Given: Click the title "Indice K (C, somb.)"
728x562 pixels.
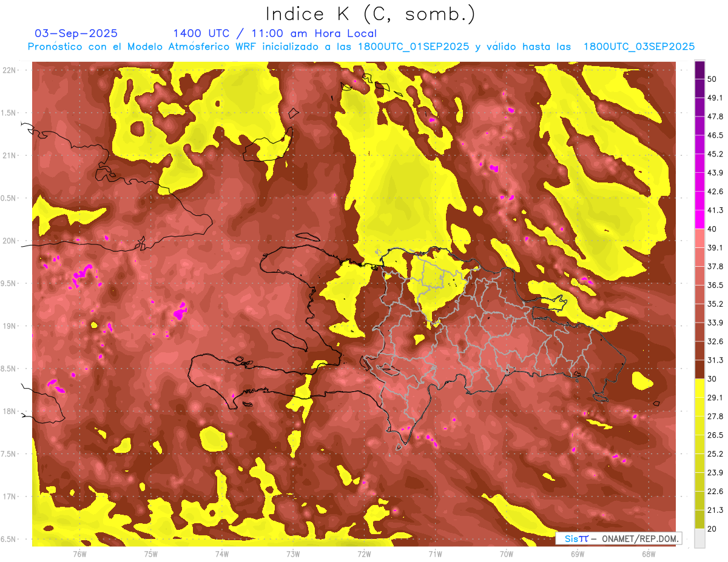Looking at the screenshot, I should (x=370, y=13).
